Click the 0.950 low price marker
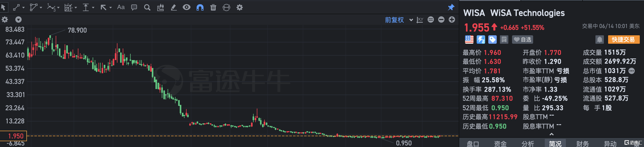 (404, 143)
